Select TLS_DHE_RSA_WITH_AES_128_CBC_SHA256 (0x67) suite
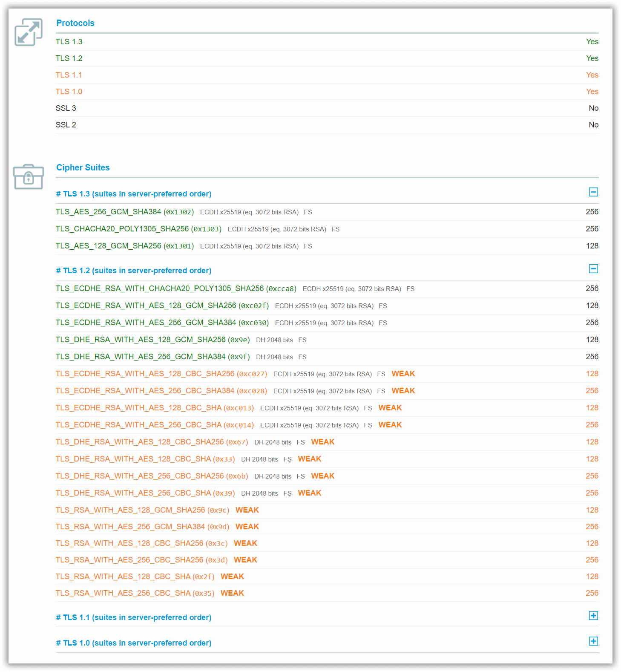The image size is (621, 672). [152, 442]
